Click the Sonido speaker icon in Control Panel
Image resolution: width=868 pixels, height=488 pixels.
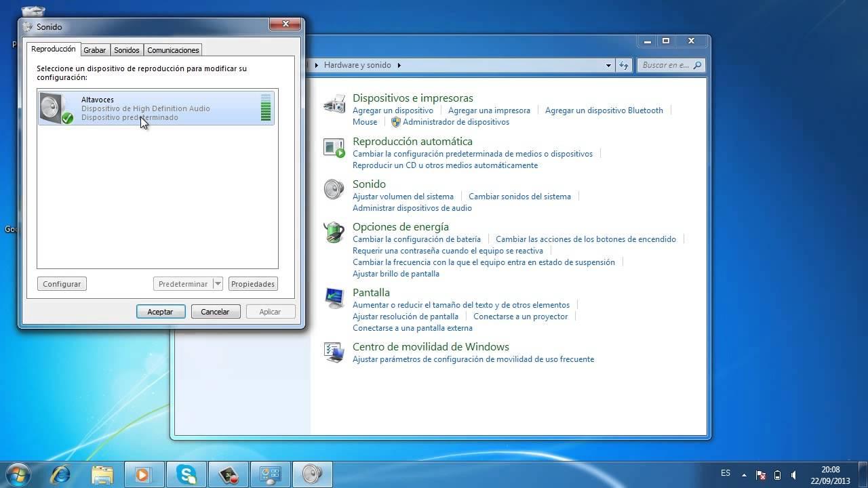click(334, 190)
